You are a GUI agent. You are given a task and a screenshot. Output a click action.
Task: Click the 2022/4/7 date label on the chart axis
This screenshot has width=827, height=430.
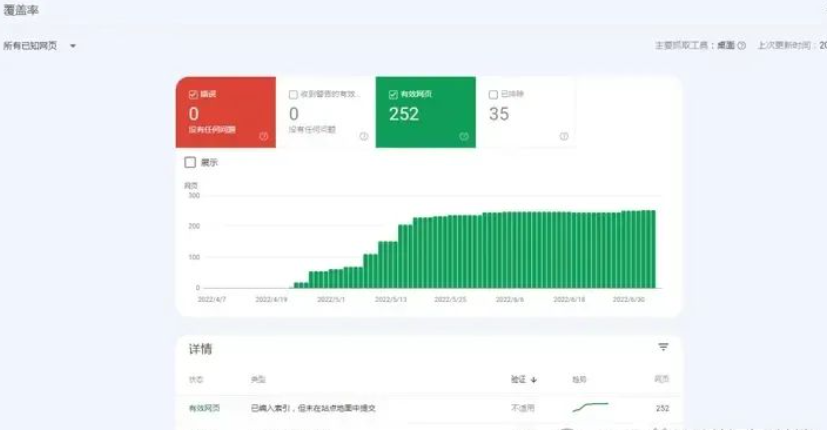pos(211,299)
